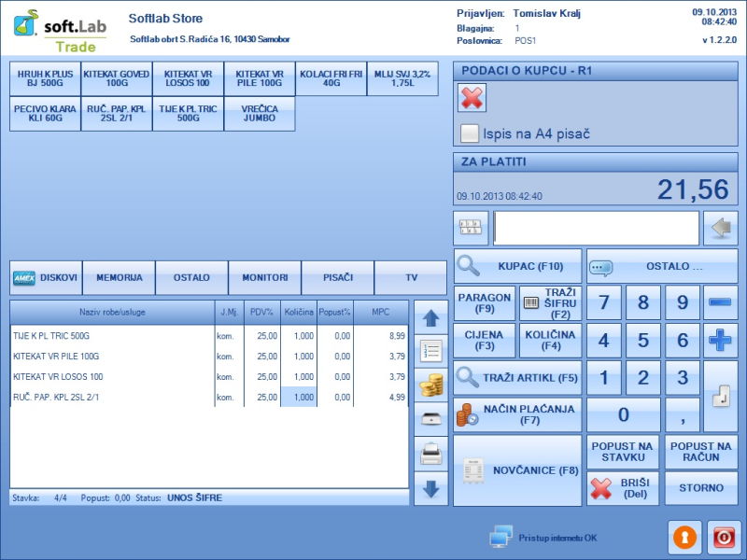This screenshot has width=747, height=560.
Task: Switch to the MONITORI category tab
Action: coord(265,278)
